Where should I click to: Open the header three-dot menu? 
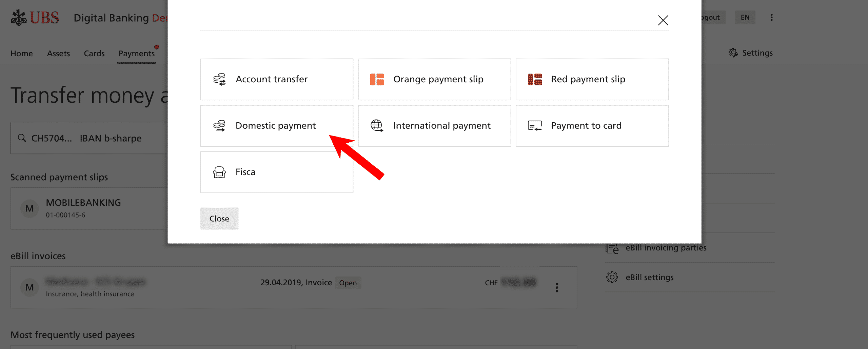tap(771, 18)
